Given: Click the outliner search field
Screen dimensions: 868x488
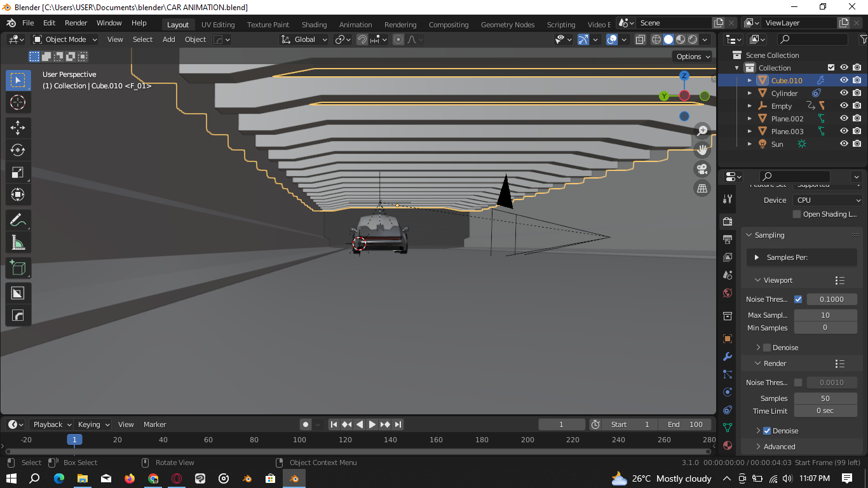Looking at the screenshot, I should [813, 39].
